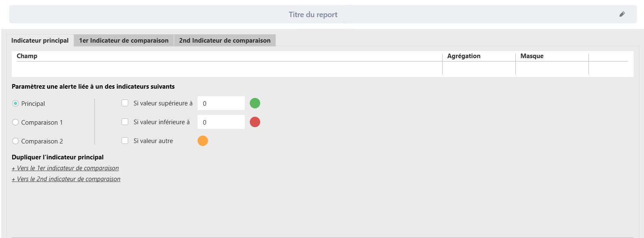This screenshot has width=644, height=238.
Task: Duplicate to '1er indicateur de comparaison' link
Action: coord(65,168)
